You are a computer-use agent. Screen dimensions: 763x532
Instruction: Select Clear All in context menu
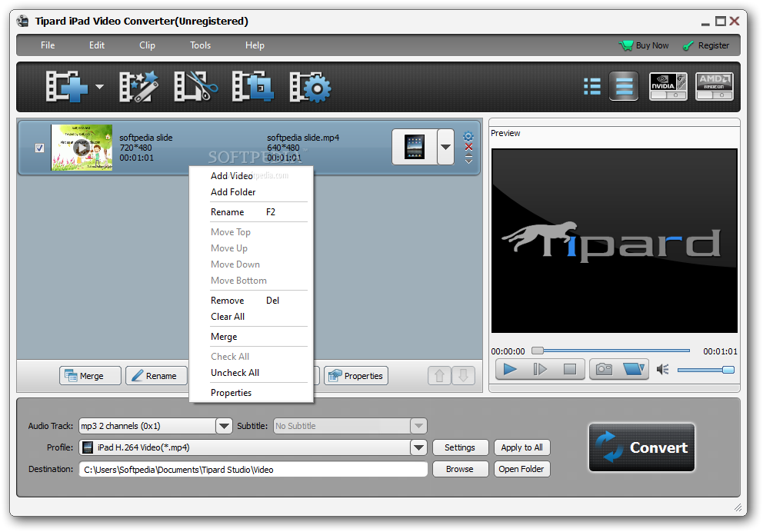tap(251, 317)
